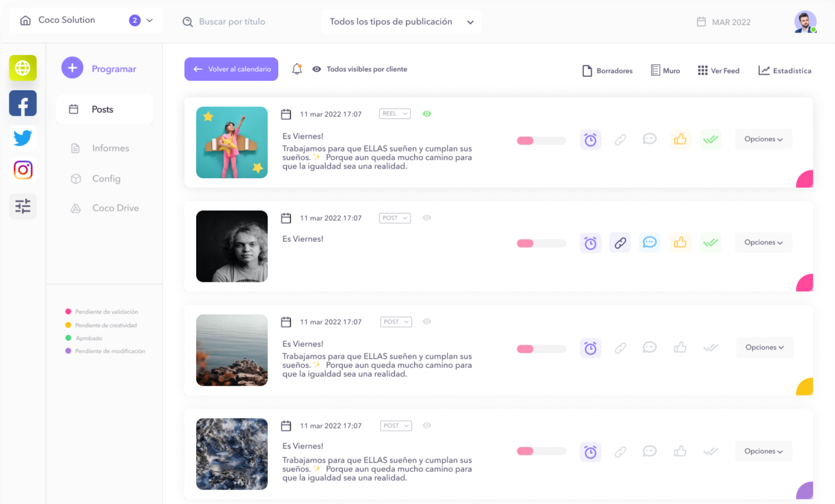
Task: Go to Coco Drive in side menu
Action: [115, 208]
